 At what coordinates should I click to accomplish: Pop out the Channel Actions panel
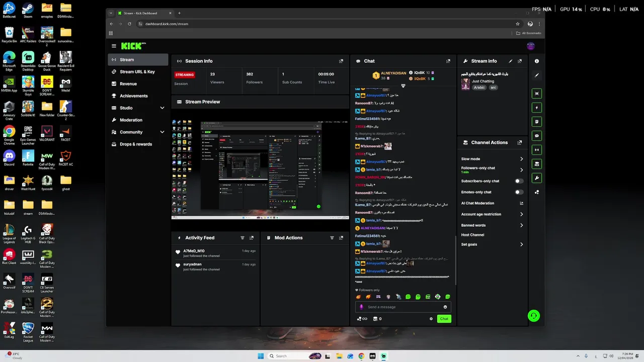tap(520, 143)
